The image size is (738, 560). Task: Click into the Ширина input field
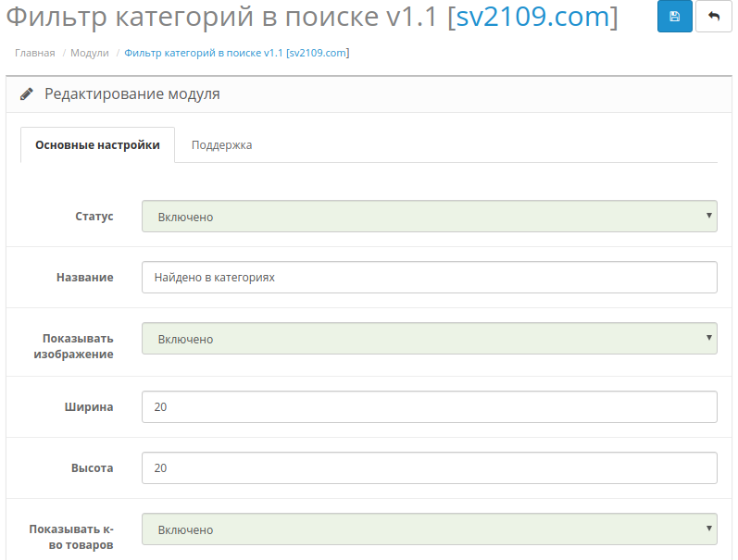click(430, 406)
